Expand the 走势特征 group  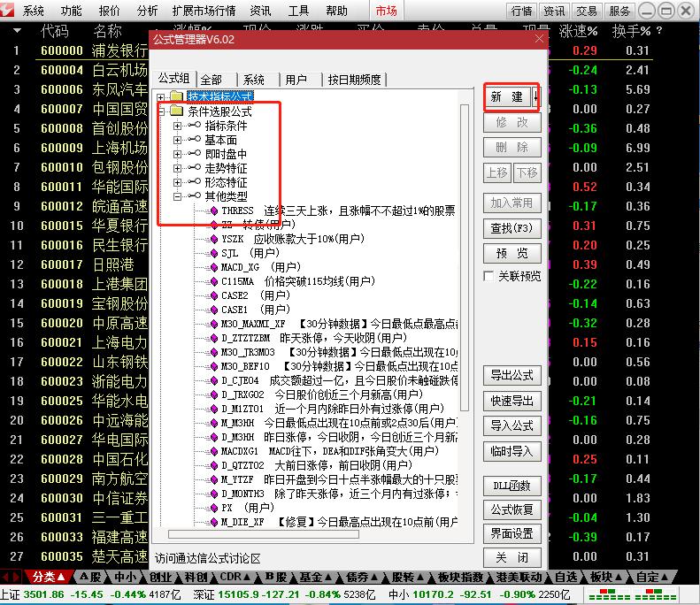click(x=177, y=168)
